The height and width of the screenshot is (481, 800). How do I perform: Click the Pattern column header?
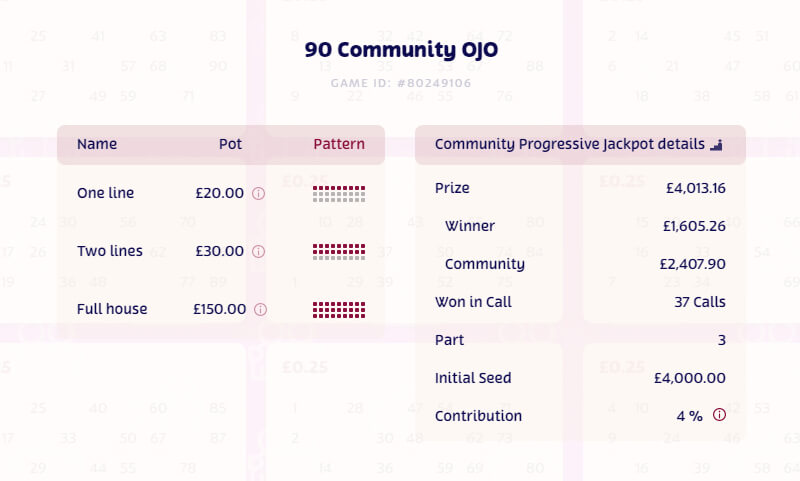click(x=339, y=144)
